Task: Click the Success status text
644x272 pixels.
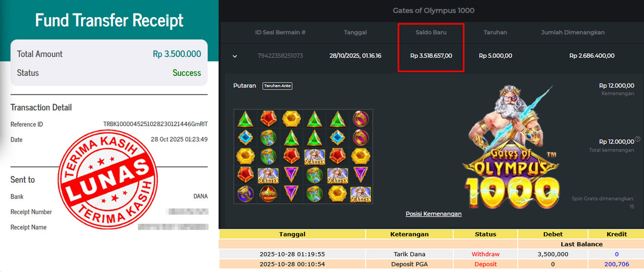Action: click(187, 73)
